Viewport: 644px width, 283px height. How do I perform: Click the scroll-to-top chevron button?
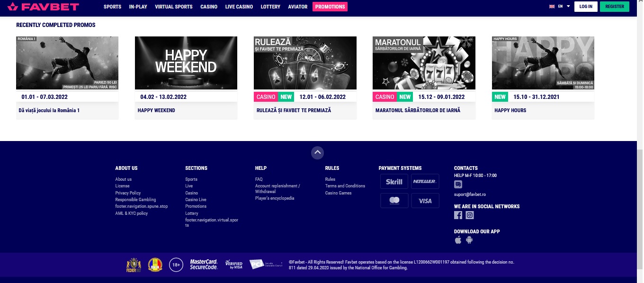tap(318, 152)
